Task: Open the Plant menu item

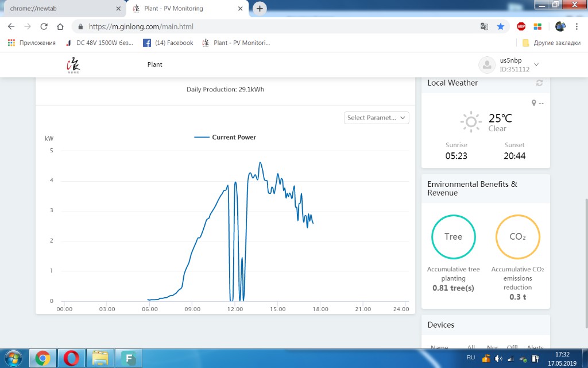Action: (x=154, y=64)
